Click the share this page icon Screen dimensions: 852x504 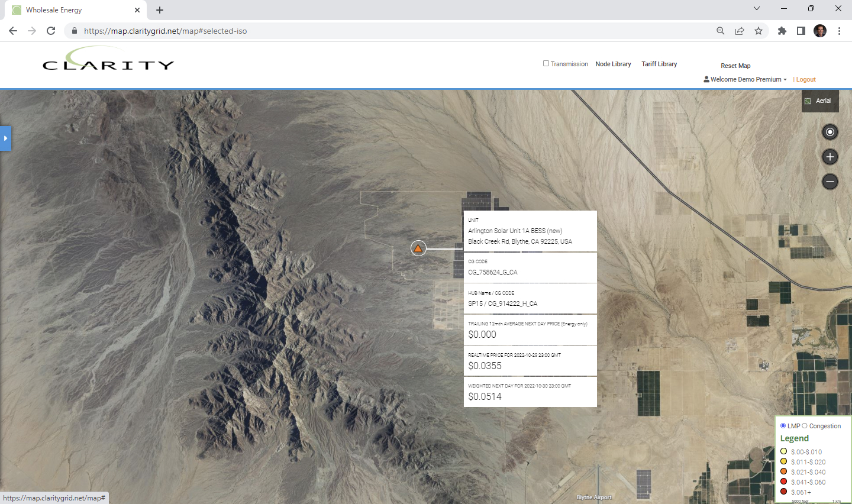click(x=740, y=31)
